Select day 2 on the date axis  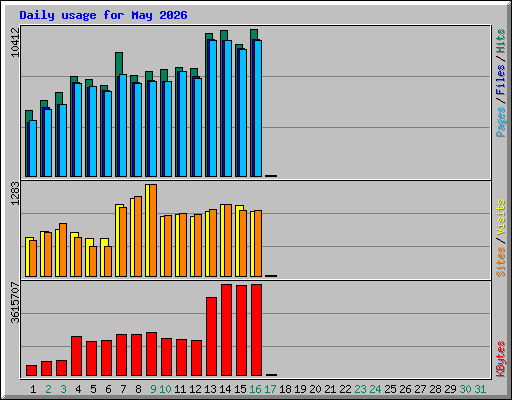tap(48, 389)
